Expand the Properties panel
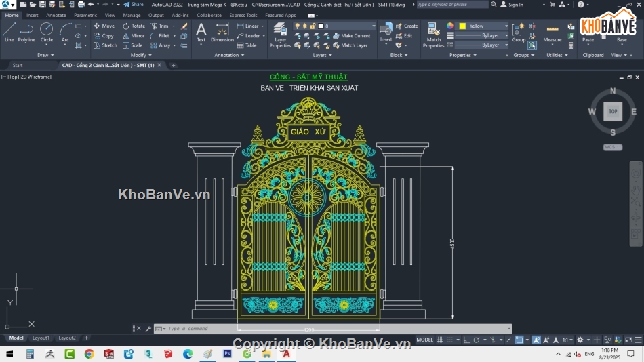 click(462, 55)
